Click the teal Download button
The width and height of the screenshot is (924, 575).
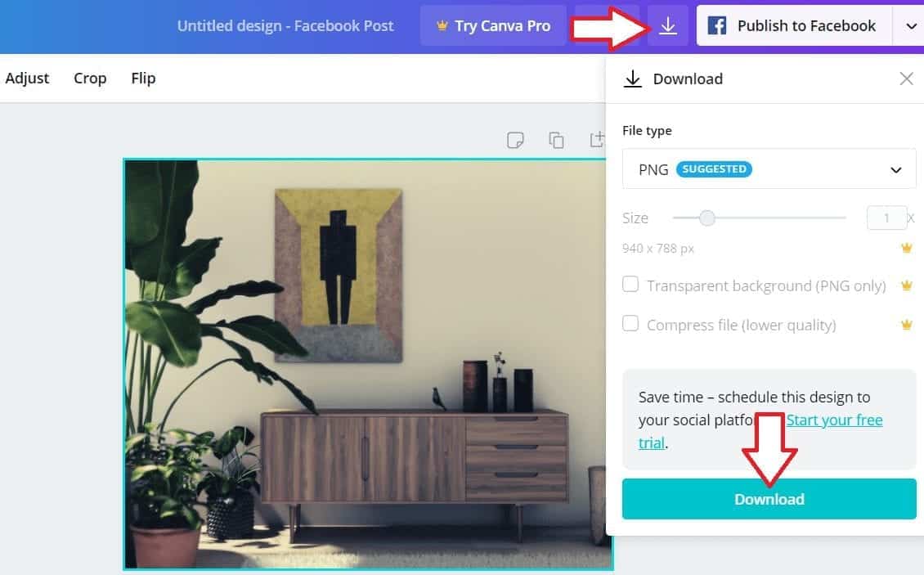pyautogui.click(x=769, y=500)
